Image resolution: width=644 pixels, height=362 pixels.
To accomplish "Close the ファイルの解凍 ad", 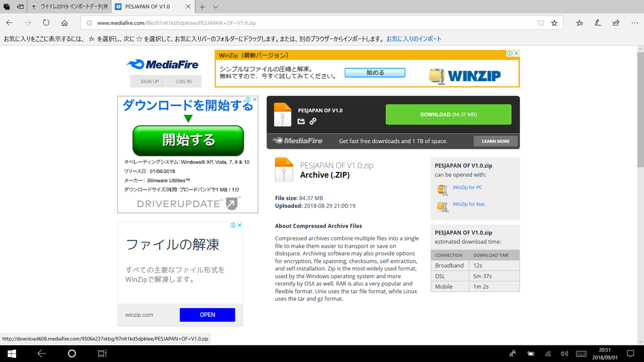I will (239, 225).
